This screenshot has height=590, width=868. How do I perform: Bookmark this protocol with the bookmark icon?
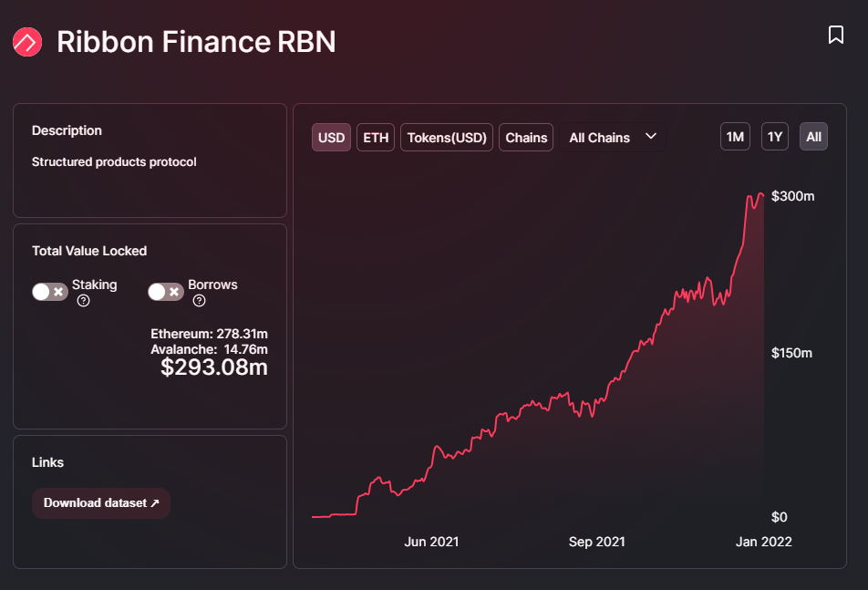835,35
